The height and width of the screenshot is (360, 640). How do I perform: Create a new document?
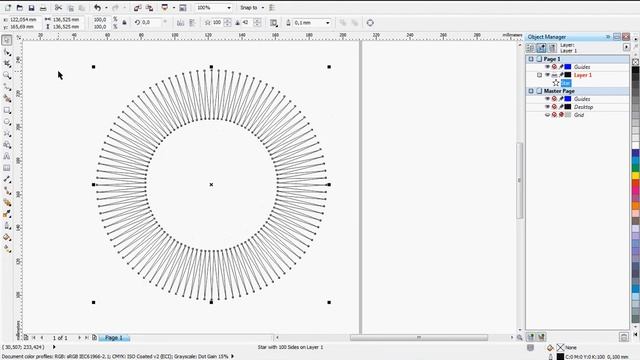(x=8, y=8)
